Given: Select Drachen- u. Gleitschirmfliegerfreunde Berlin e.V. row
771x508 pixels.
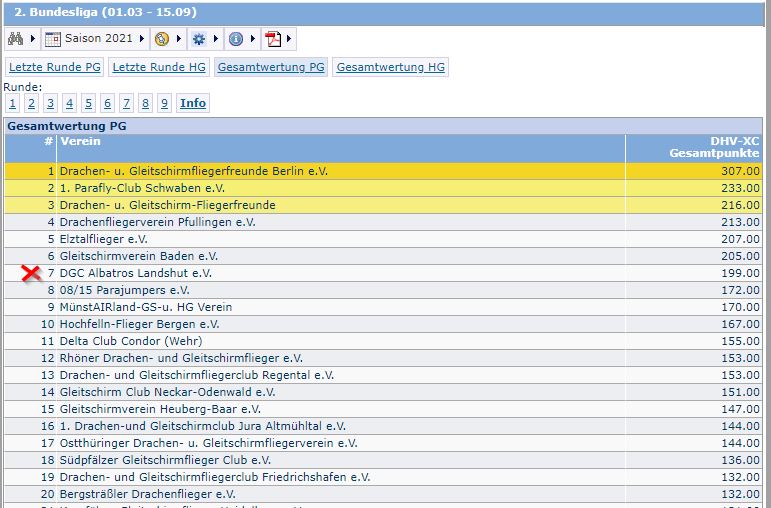Looking at the screenshot, I should pos(384,171).
